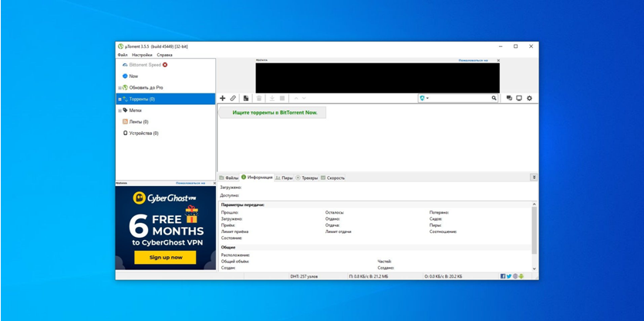This screenshot has height=321, width=644.
Task: Click the Now blue circle icon
Action: click(x=125, y=76)
